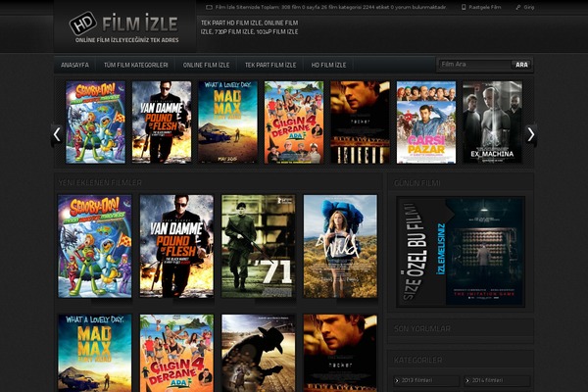Open Scooby-Doo poster in the carousel
The height and width of the screenshot is (392, 588).
(x=96, y=122)
